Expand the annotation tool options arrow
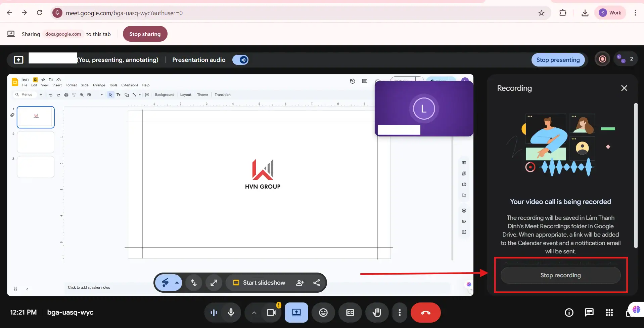The image size is (644, 328). [177, 283]
